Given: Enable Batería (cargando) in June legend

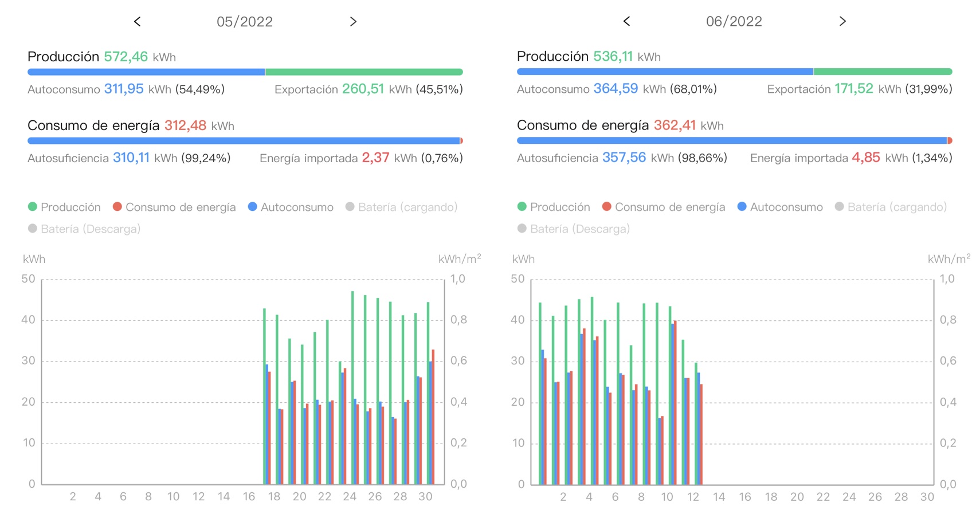Looking at the screenshot, I should pos(891,207).
